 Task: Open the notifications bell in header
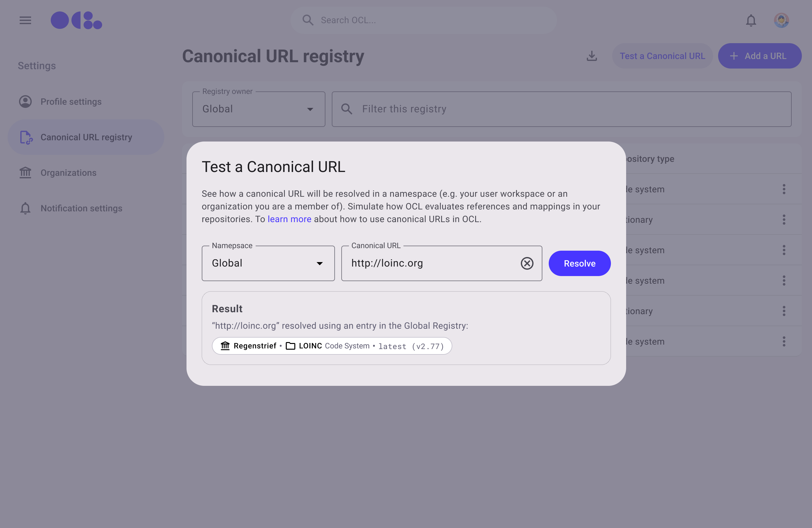[750, 21]
